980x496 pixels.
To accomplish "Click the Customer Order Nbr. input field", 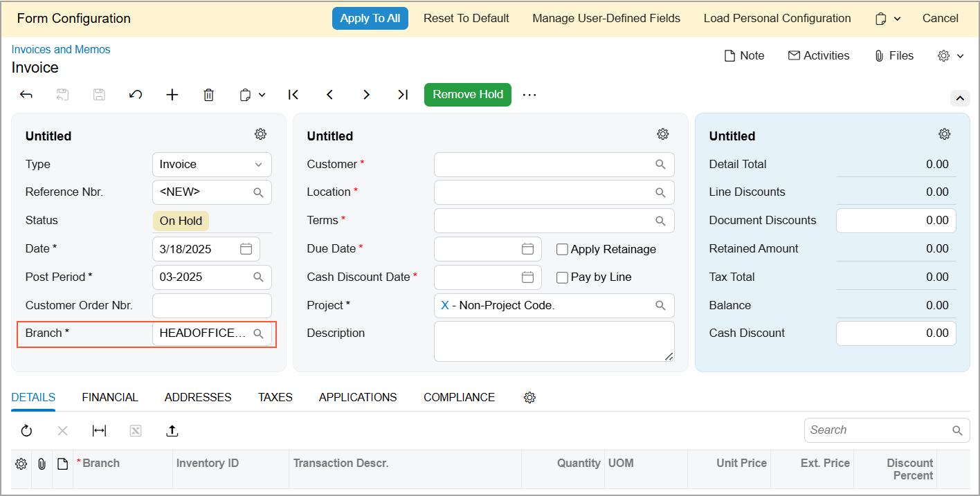I will (212, 306).
